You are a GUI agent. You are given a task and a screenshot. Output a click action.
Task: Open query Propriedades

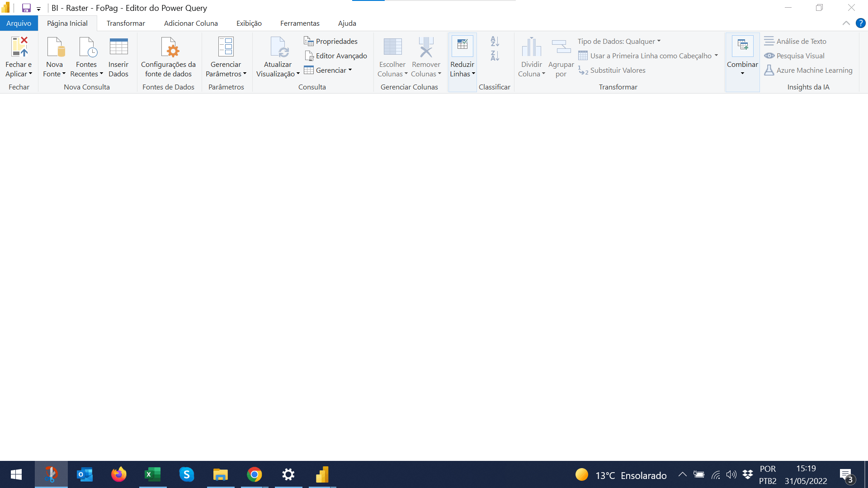[x=331, y=41]
